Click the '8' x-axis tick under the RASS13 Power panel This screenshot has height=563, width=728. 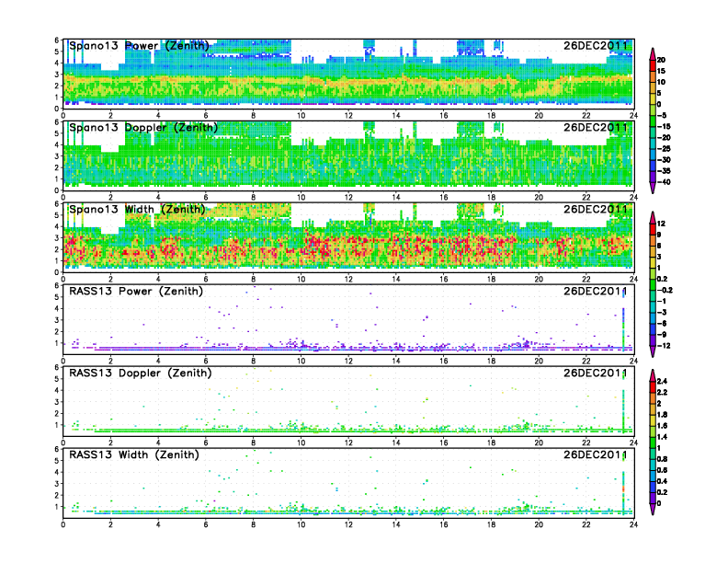tap(254, 361)
